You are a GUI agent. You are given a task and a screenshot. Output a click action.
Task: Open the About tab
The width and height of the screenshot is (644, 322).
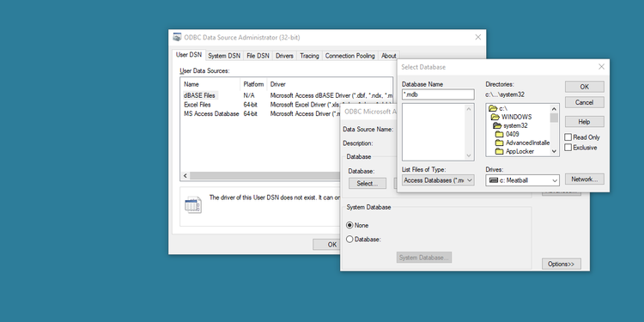[388, 56]
